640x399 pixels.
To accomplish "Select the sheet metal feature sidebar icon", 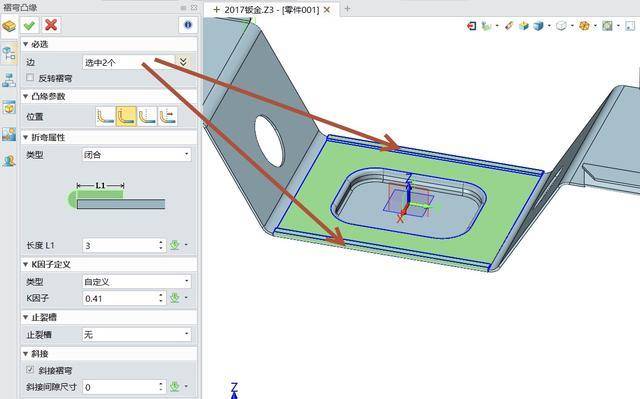I will pyautogui.click(x=9, y=26).
